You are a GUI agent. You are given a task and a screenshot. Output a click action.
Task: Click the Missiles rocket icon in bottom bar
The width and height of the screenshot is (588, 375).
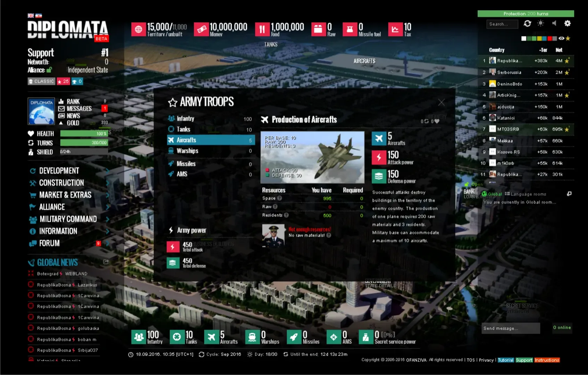pyautogui.click(x=294, y=337)
